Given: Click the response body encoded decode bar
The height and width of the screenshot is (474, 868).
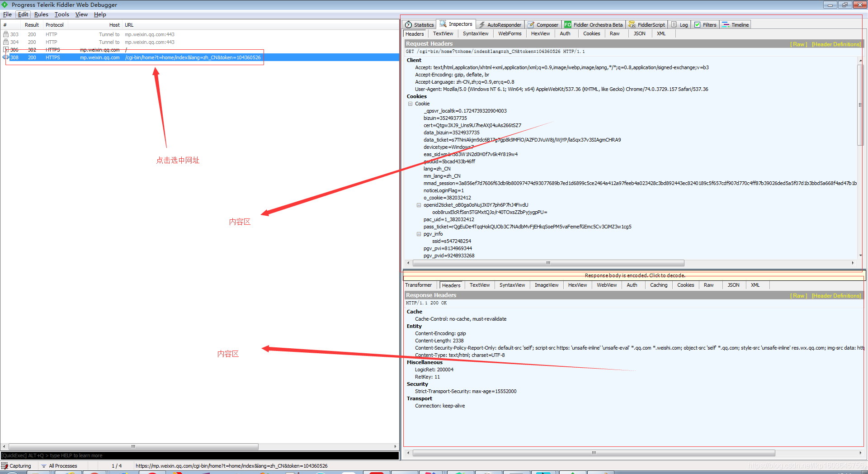Looking at the screenshot, I should pos(634,275).
